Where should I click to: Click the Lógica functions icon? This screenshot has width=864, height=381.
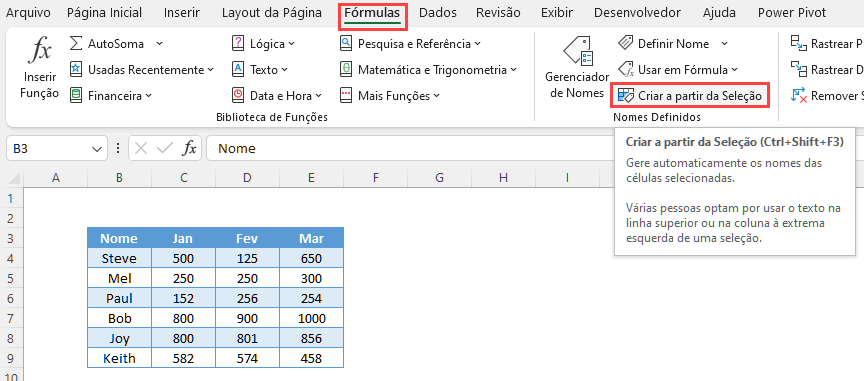(x=238, y=44)
